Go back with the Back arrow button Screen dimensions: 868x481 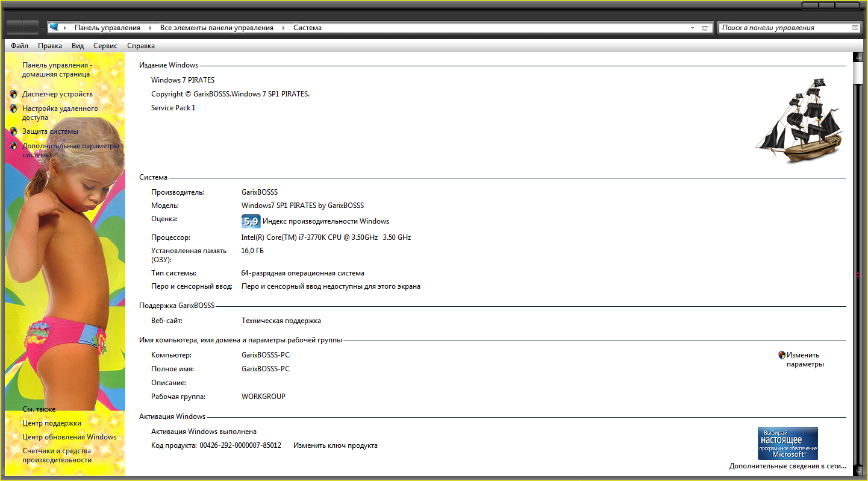pos(14,27)
